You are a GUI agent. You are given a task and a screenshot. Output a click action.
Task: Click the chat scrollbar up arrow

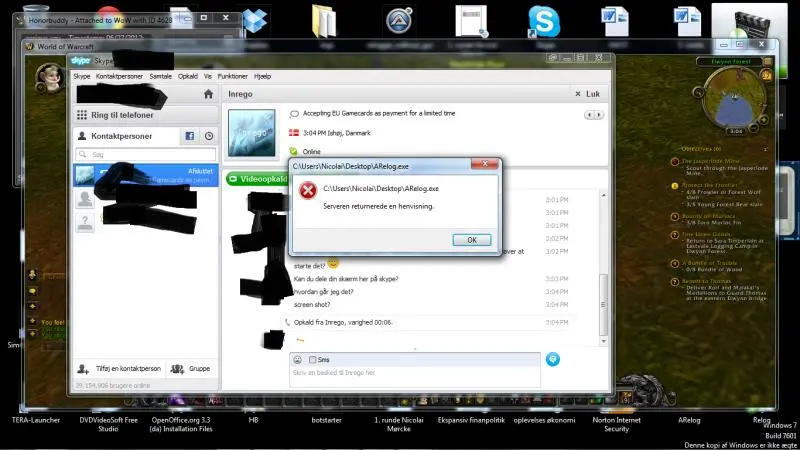coord(604,195)
